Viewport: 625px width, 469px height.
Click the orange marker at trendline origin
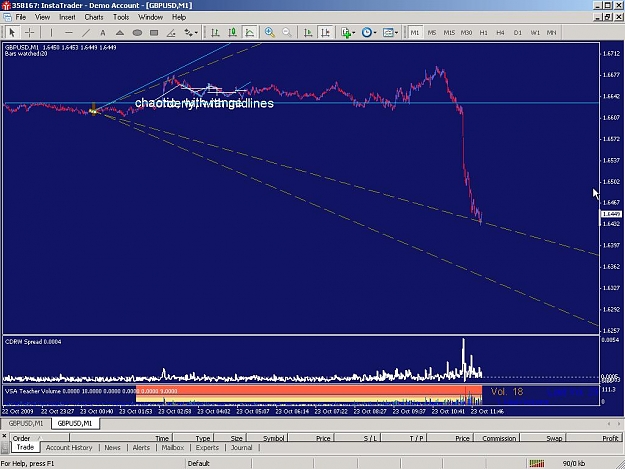coord(93,109)
